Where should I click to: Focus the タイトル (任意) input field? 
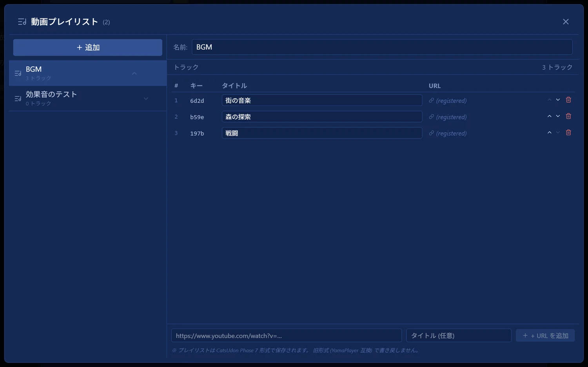(x=459, y=336)
